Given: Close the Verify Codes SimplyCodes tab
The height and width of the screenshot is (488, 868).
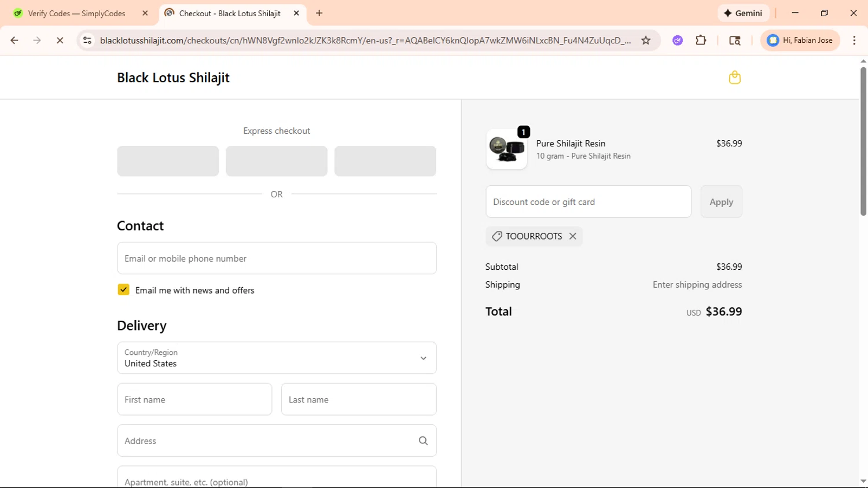Looking at the screenshot, I should click(x=145, y=13).
